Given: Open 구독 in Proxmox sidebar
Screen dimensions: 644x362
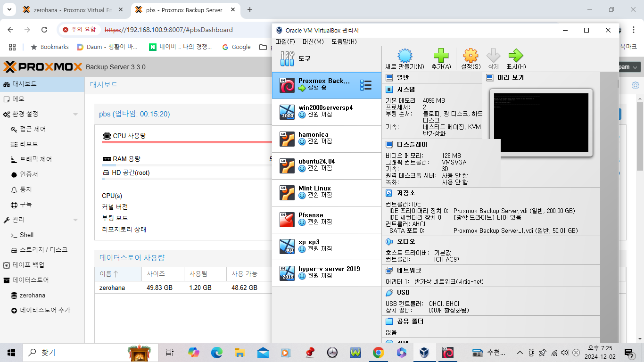Looking at the screenshot, I should [x=42, y=205].
